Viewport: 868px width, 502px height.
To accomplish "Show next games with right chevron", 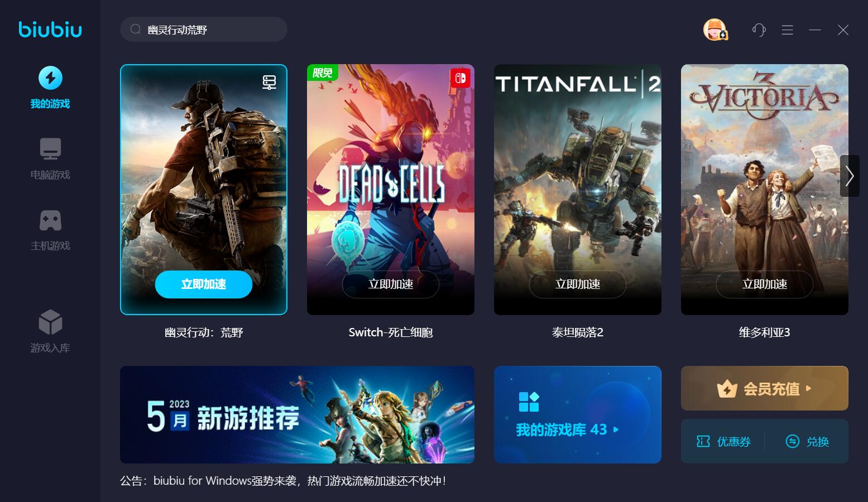I will pos(850,176).
